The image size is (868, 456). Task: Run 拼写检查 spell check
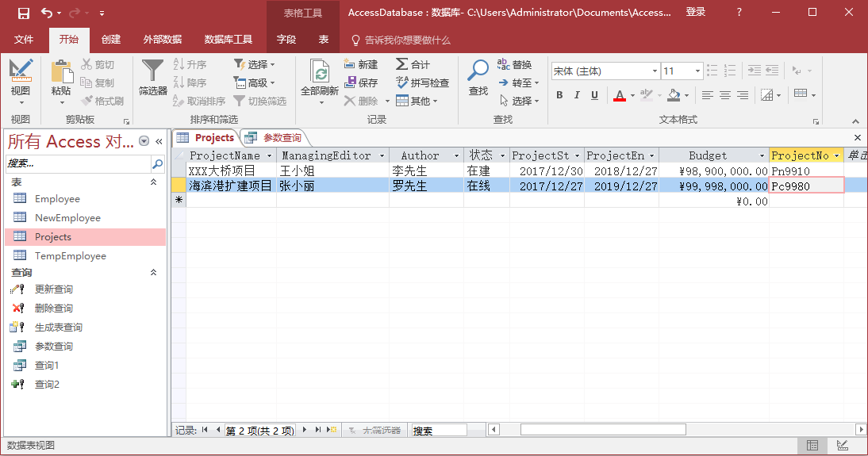pyautogui.click(x=422, y=82)
